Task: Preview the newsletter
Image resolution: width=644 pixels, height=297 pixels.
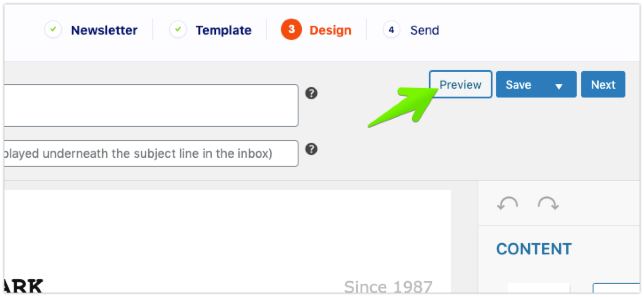Action: pyautogui.click(x=460, y=84)
